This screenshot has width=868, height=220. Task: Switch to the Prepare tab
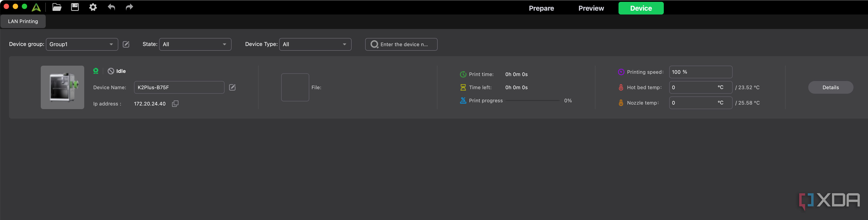tap(541, 8)
